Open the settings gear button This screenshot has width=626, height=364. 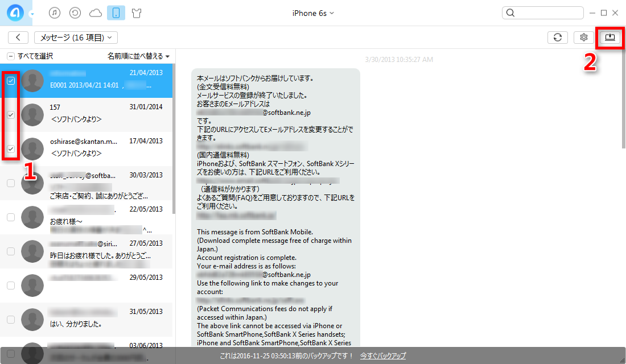click(x=584, y=38)
